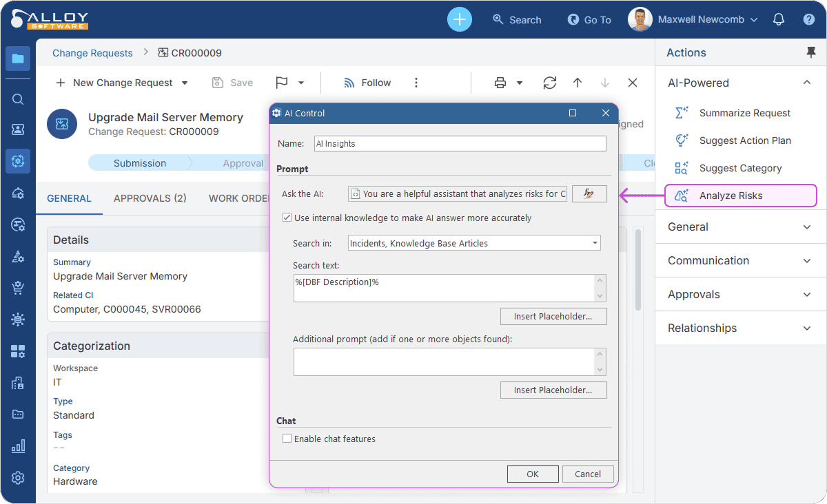Click the Search text scrollbar down arrow

pos(600,296)
